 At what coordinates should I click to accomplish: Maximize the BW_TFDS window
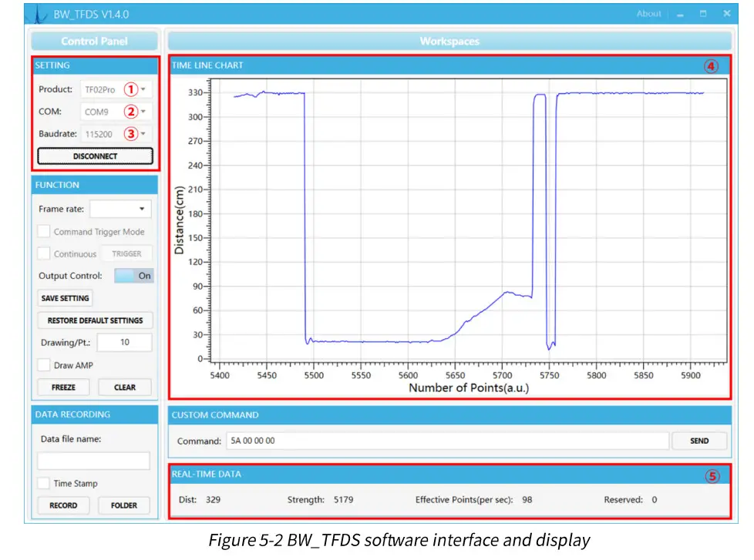(x=702, y=14)
